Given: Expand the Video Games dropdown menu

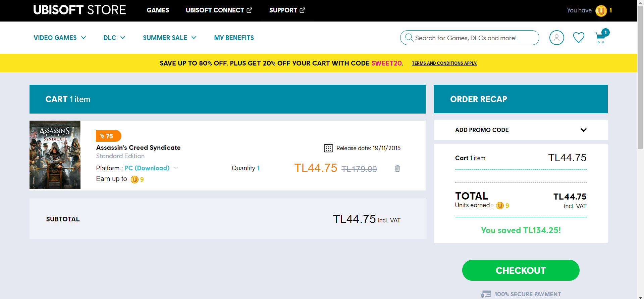Looking at the screenshot, I should 60,38.
